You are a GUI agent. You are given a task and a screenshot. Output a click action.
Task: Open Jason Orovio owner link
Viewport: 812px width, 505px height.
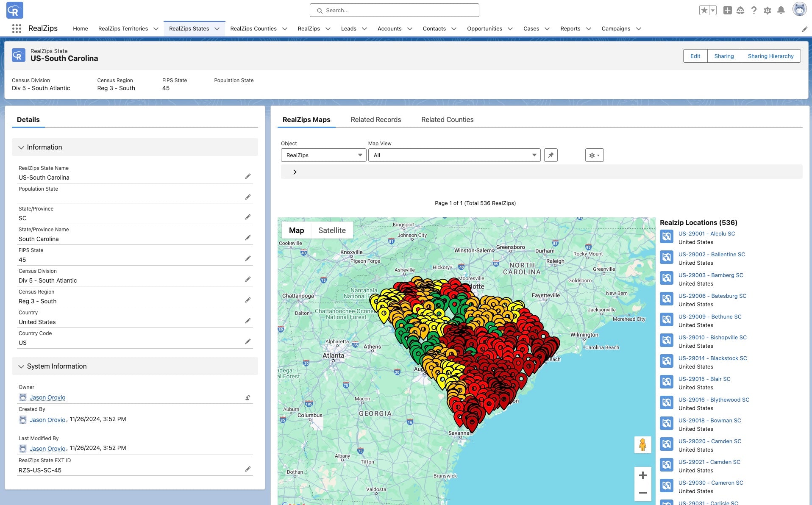pos(47,397)
